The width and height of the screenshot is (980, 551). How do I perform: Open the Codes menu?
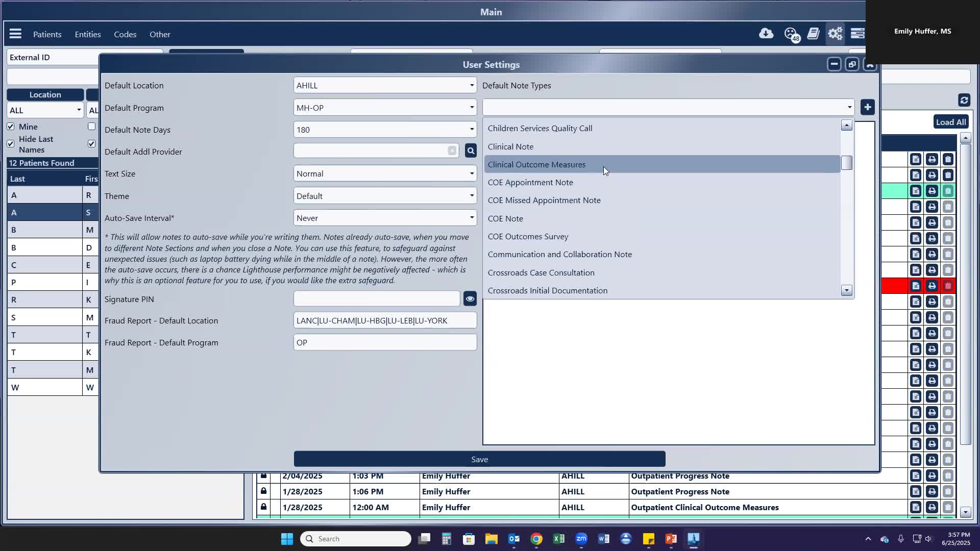pyautogui.click(x=125, y=34)
